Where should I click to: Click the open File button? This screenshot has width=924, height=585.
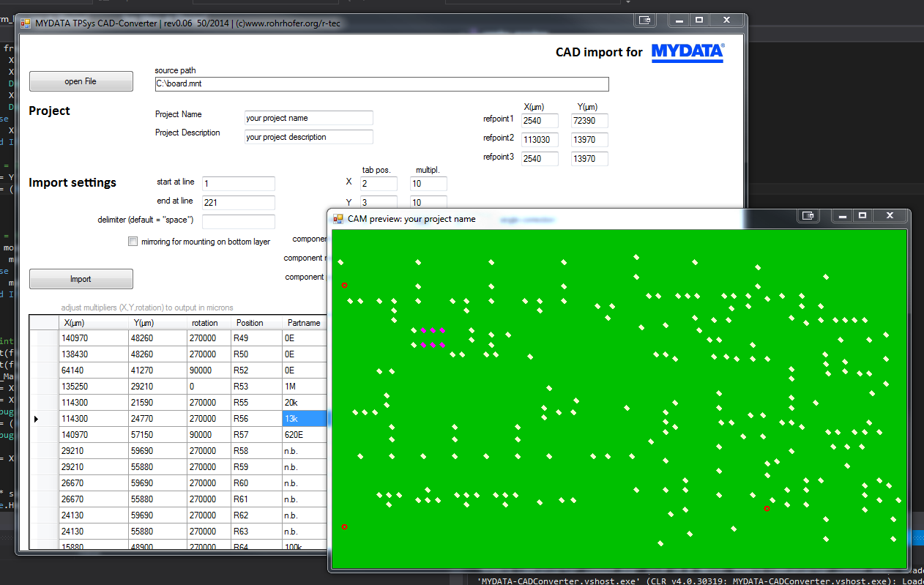(x=81, y=81)
